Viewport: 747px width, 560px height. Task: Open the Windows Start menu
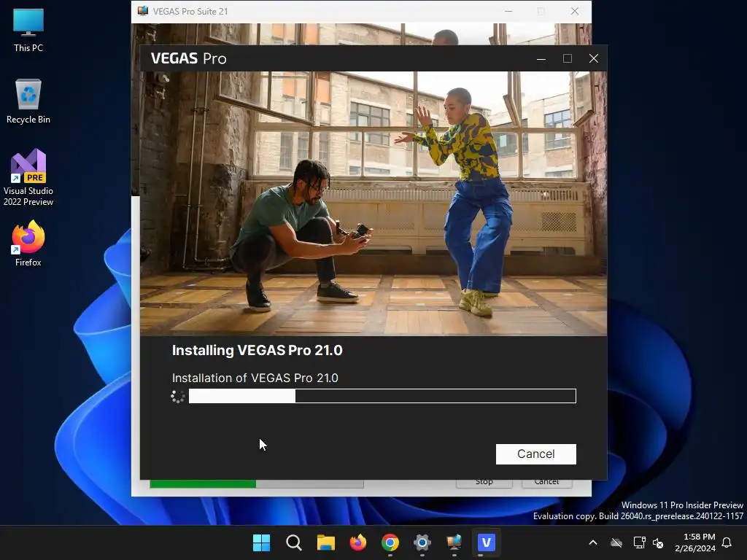coord(261,542)
